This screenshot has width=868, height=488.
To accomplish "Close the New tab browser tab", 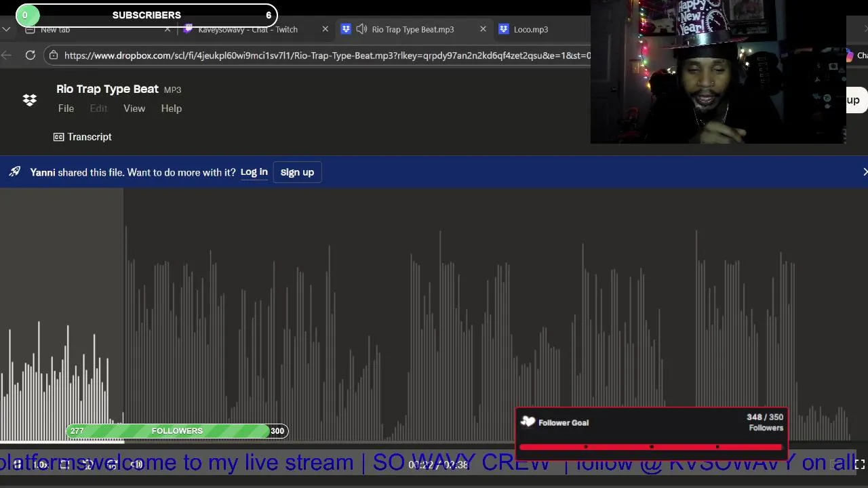I will click(167, 29).
